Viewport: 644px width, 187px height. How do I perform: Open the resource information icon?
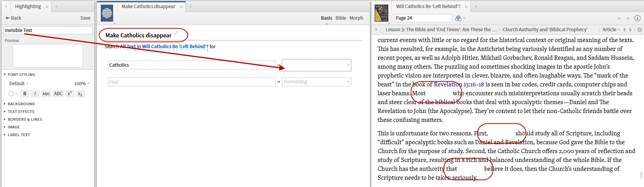click(x=637, y=18)
